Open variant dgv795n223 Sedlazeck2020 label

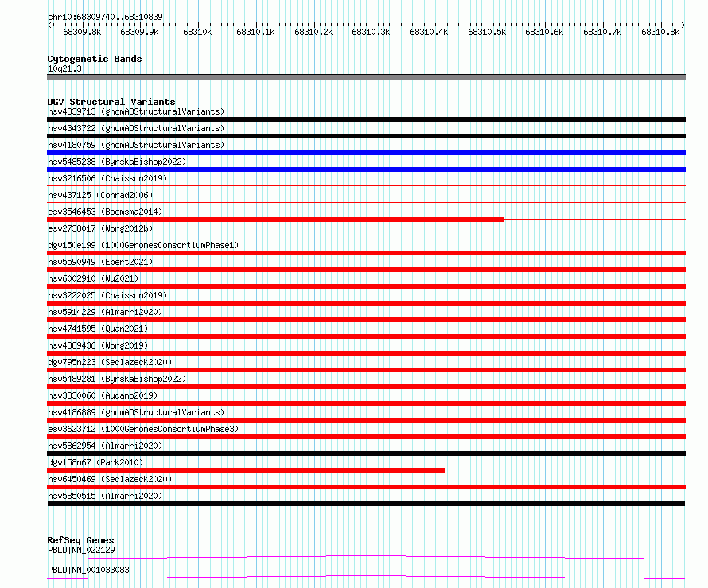(x=110, y=362)
